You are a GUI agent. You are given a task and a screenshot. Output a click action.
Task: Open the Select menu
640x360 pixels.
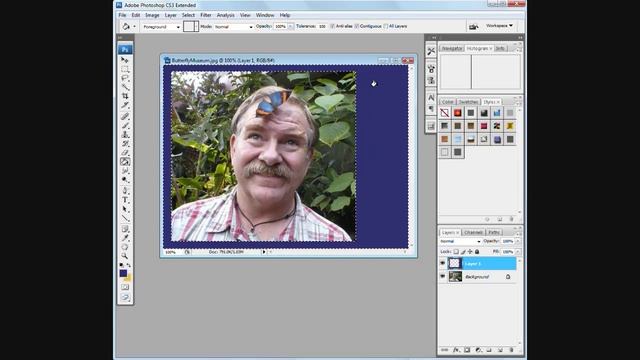coord(188,15)
